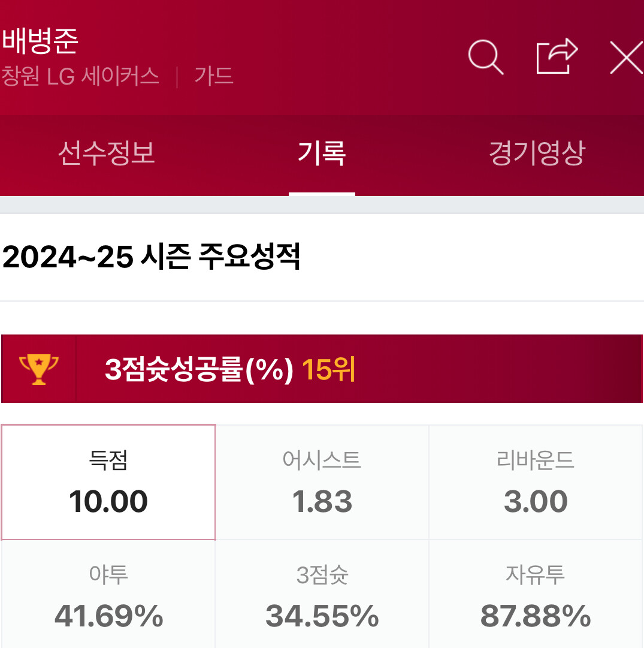
Task: Tap the share export icon
Action: pyautogui.click(x=557, y=57)
